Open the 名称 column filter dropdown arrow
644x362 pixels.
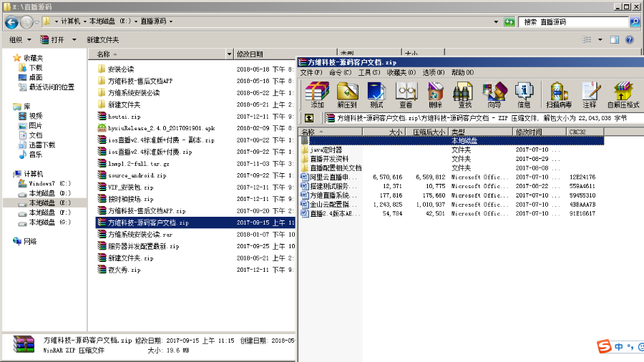[229, 54]
